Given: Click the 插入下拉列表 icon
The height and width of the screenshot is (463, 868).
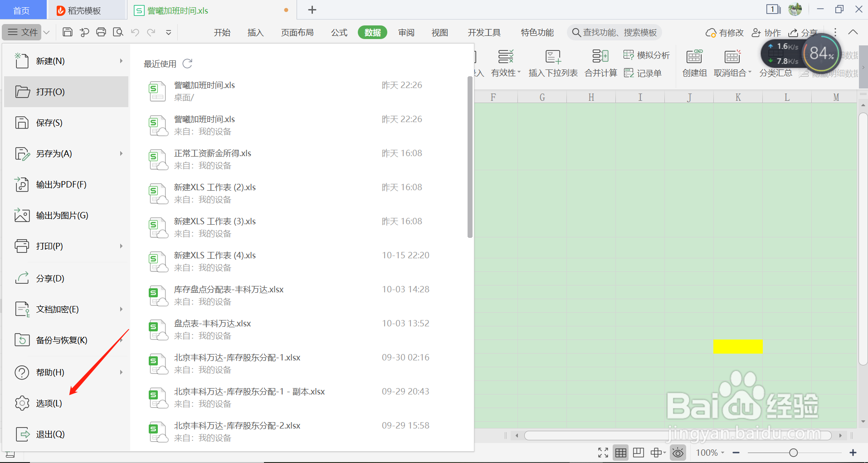Looking at the screenshot, I should [553, 56].
